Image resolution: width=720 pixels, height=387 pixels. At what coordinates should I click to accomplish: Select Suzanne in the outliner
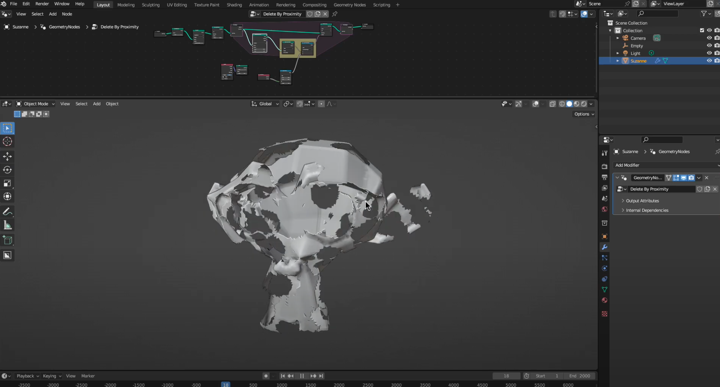click(x=638, y=61)
